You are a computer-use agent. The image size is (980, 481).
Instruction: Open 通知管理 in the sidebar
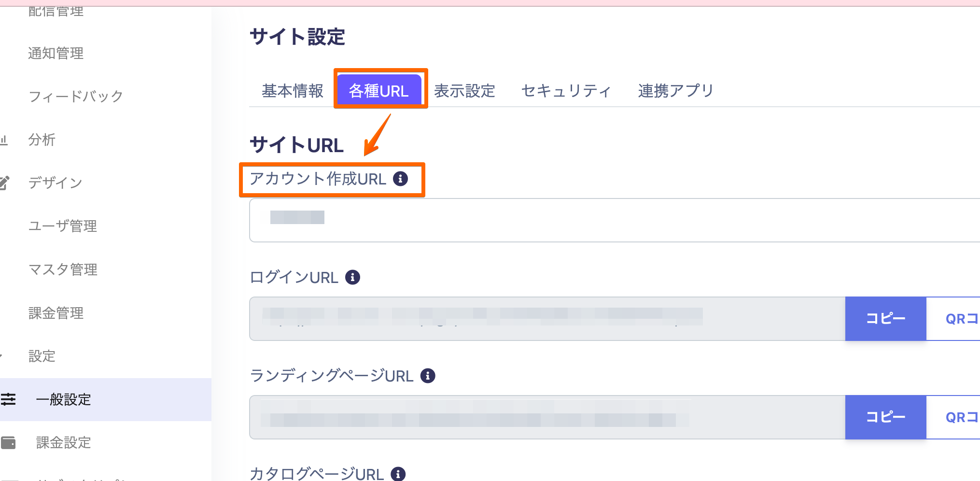click(56, 53)
